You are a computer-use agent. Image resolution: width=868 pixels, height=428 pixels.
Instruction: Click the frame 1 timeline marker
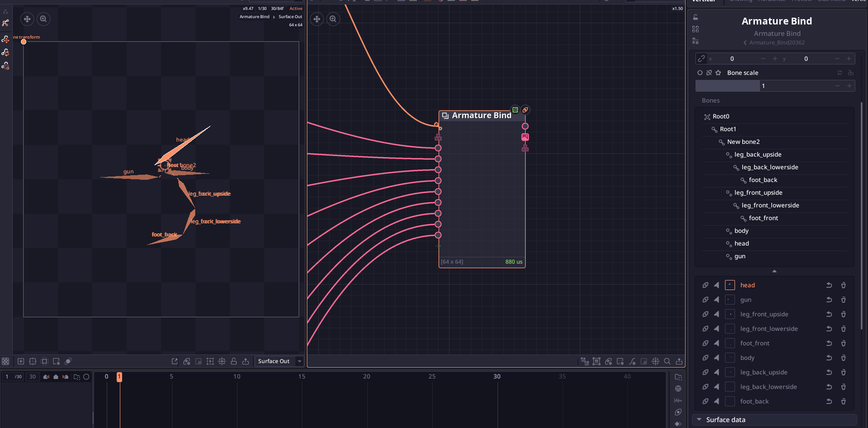pos(119,377)
